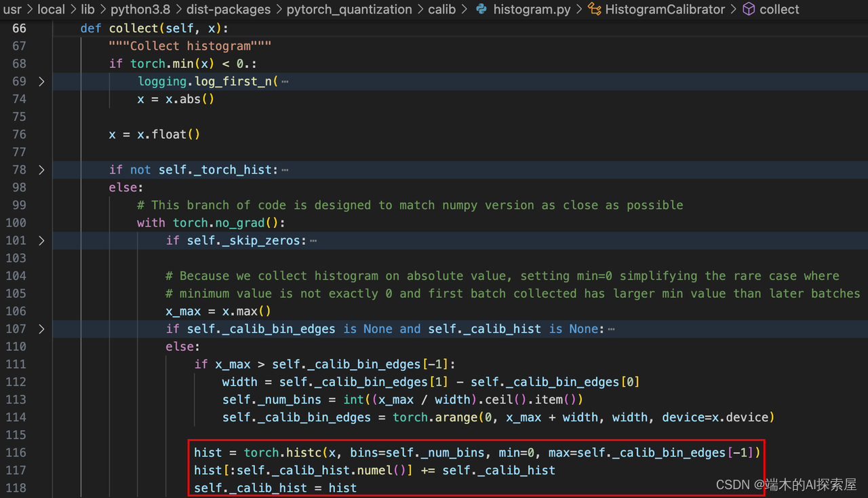The height and width of the screenshot is (498, 868).
Task: Click the 'torch.arange(0, x_max + width' line
Action: point(498,417)
